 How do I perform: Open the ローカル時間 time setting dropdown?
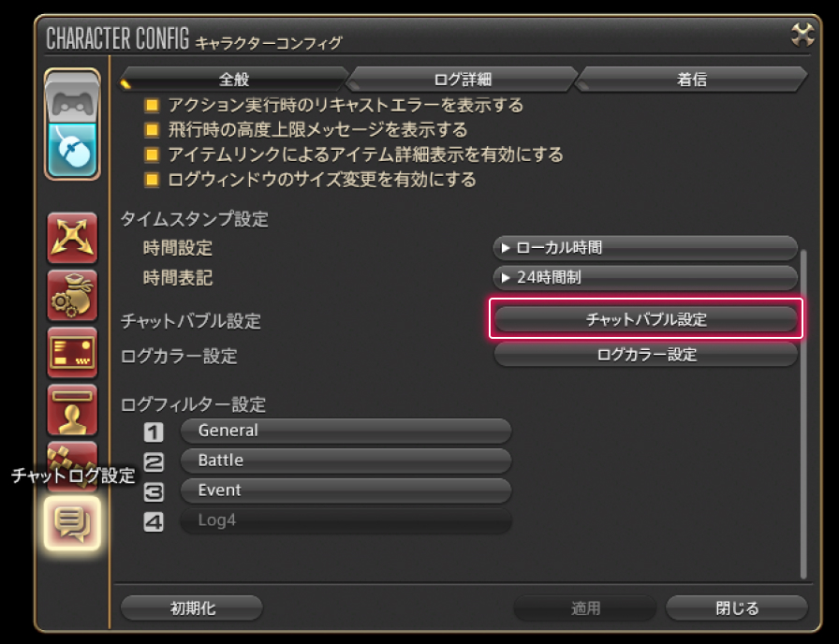[645, 248]
